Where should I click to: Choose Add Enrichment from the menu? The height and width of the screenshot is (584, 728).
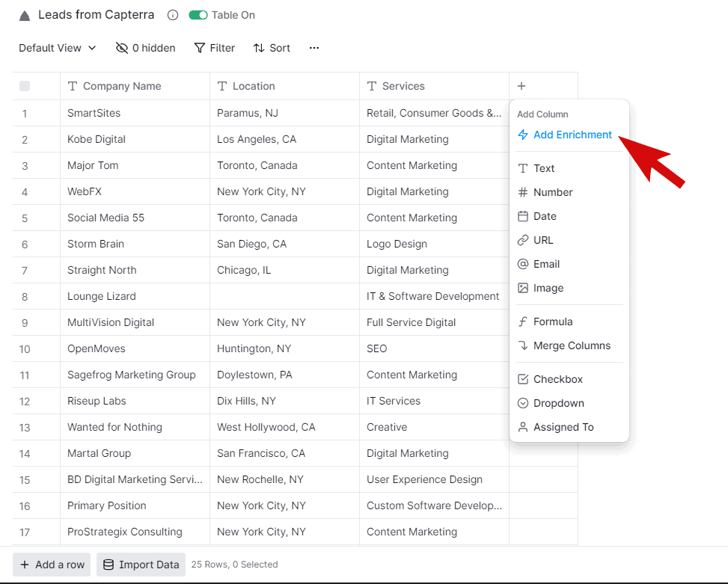(x=565, y=135)
